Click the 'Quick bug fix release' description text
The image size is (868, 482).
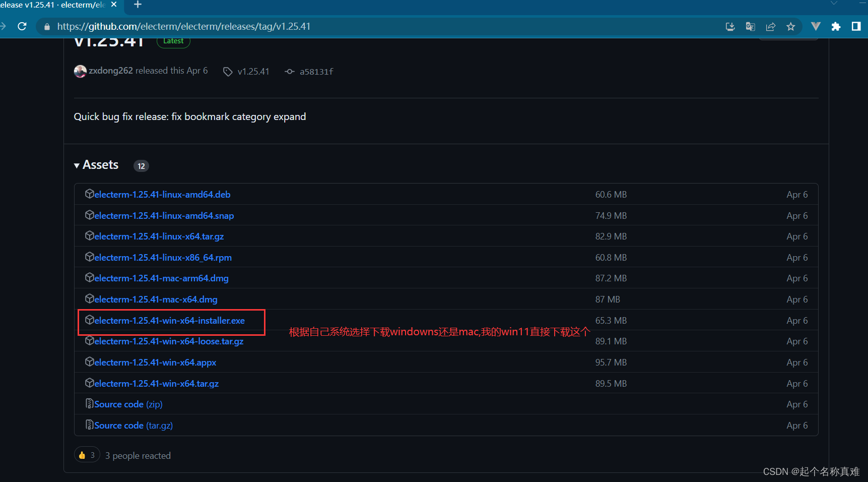coord(190,117)
